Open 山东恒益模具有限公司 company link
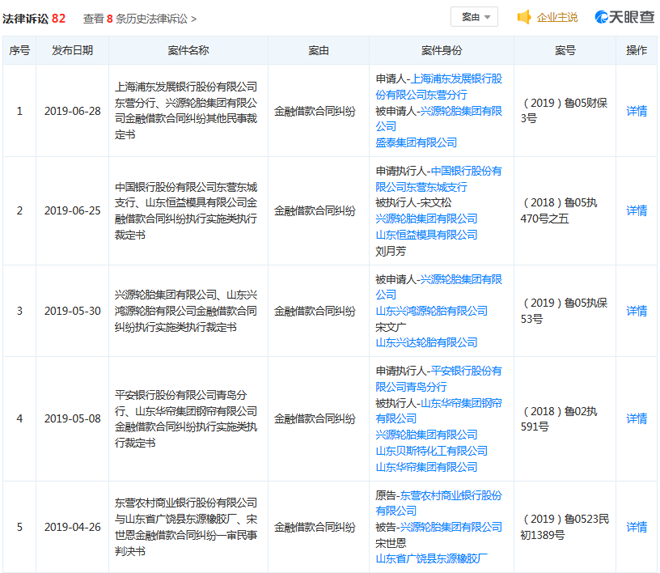 (x=426, y=235)
